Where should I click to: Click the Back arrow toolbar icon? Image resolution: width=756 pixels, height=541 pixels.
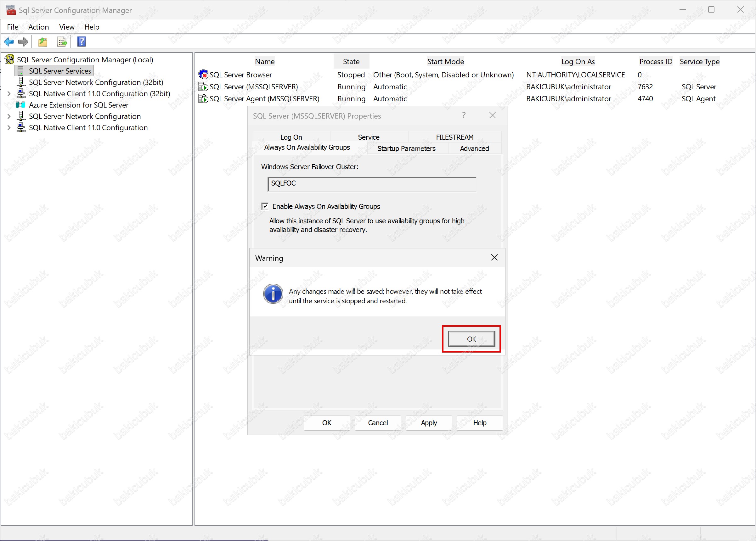click(9, 42)
